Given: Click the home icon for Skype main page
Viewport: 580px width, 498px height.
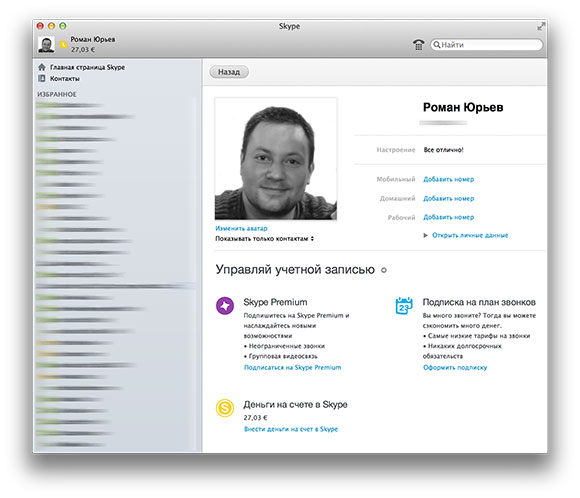Looking at the screenshot, I should (x=42, y=67).
